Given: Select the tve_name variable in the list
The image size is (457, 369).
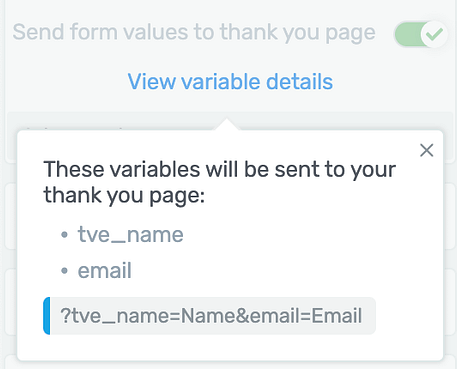Looking at the screenshot, I should (130, 234).
